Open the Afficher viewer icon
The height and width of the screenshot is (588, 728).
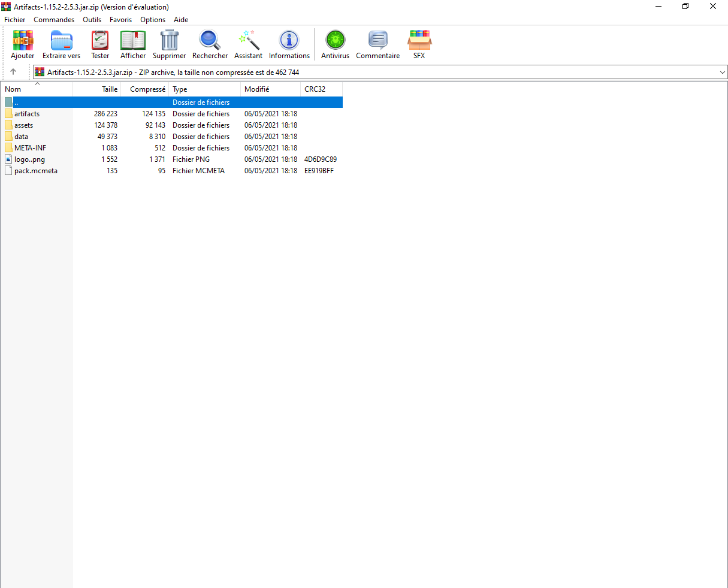[x=133, y=40]
